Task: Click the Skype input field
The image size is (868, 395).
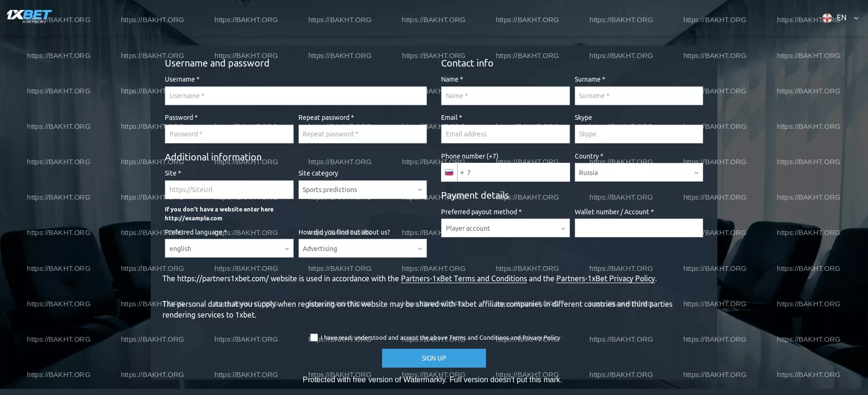Action: [x=638, y=134]
